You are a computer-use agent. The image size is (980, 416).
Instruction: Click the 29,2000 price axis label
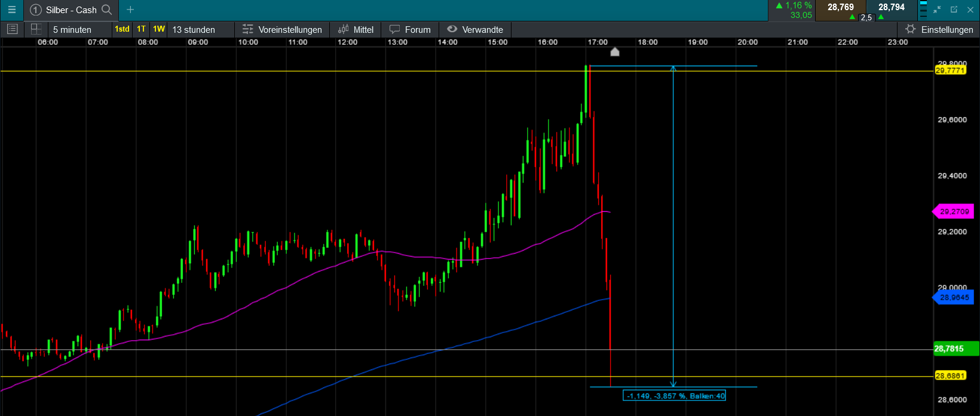click(x=952, y=232)
